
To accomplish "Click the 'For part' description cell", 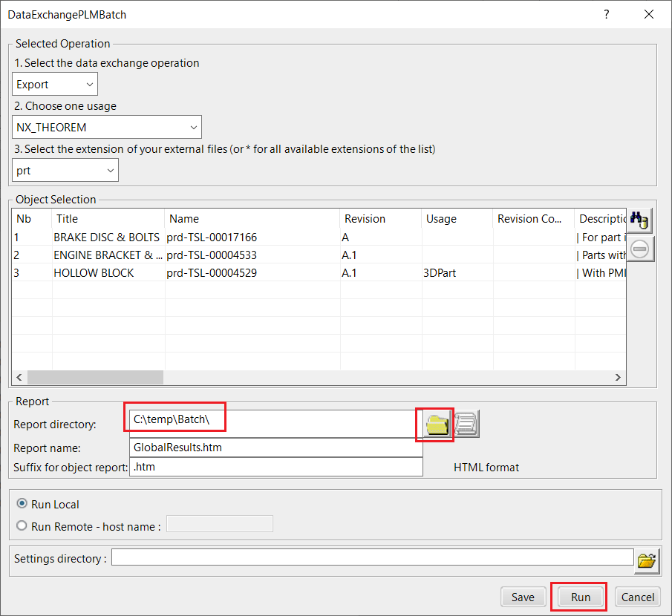I will 601,237.
